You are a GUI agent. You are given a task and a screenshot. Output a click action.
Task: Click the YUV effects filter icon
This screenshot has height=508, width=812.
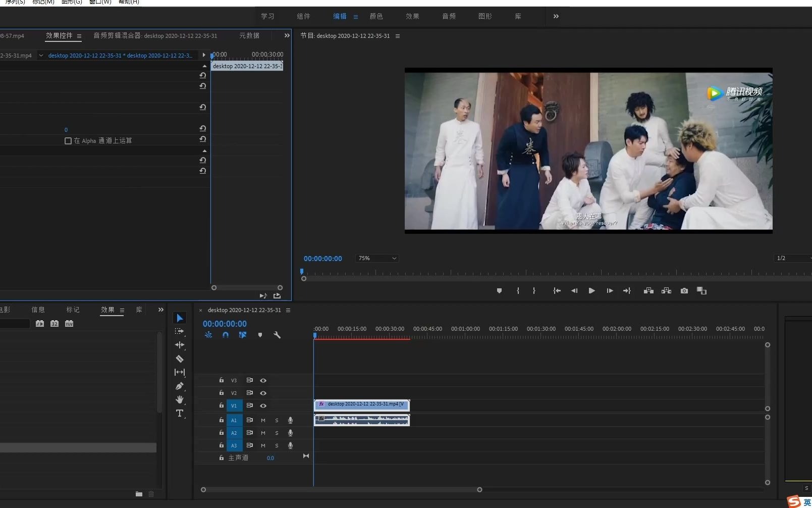coord(69,324)
